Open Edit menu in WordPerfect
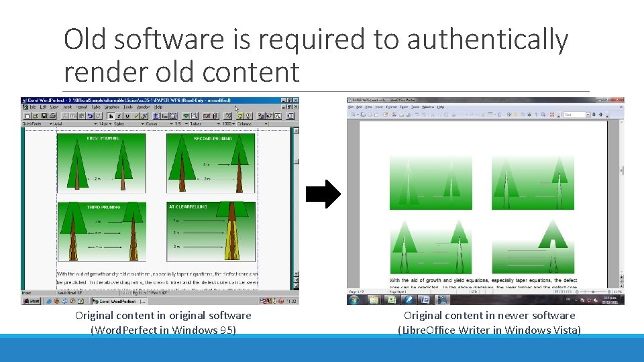Screen dimensions: 644x362 (x=43, y=107)
